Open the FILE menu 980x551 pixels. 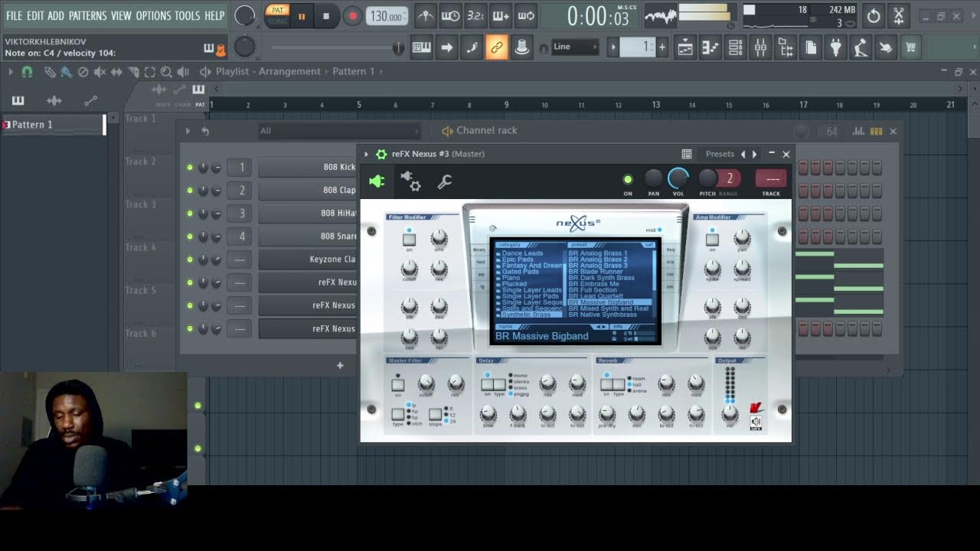coord(14,15)
